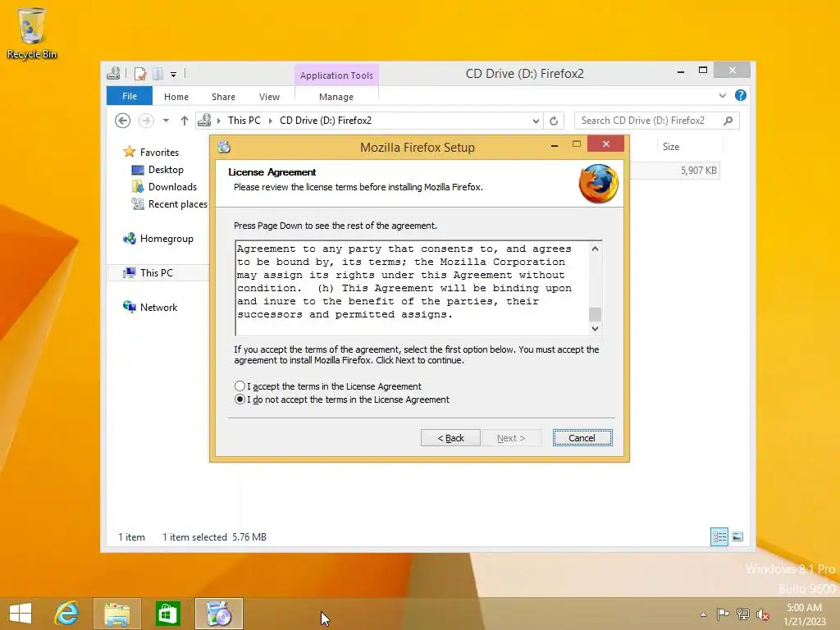Minimize the Mozilla Firefox Setup window
This screenshot has height=630, width=840.
tap(555, 144)
